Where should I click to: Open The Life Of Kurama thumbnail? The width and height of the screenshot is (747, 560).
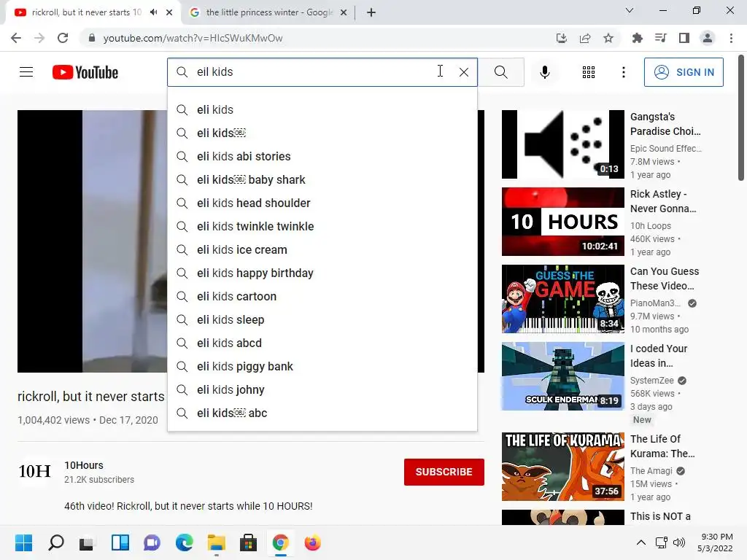pos(562,467)
